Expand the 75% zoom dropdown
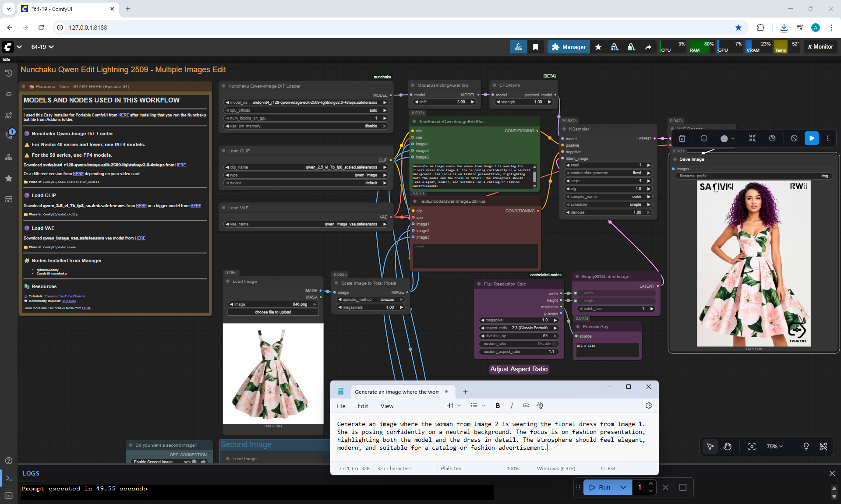Screen dimensions: 841x504 pyautogui.click(x=774, y=446)
